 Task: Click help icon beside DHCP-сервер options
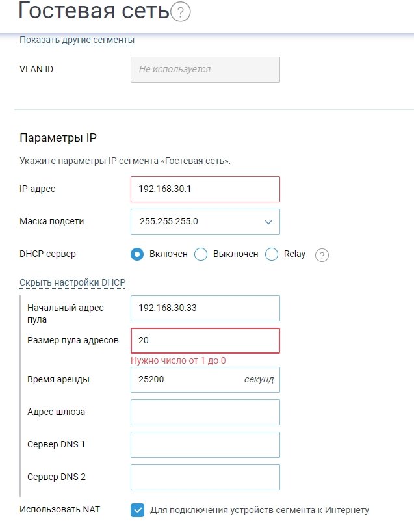322,255
